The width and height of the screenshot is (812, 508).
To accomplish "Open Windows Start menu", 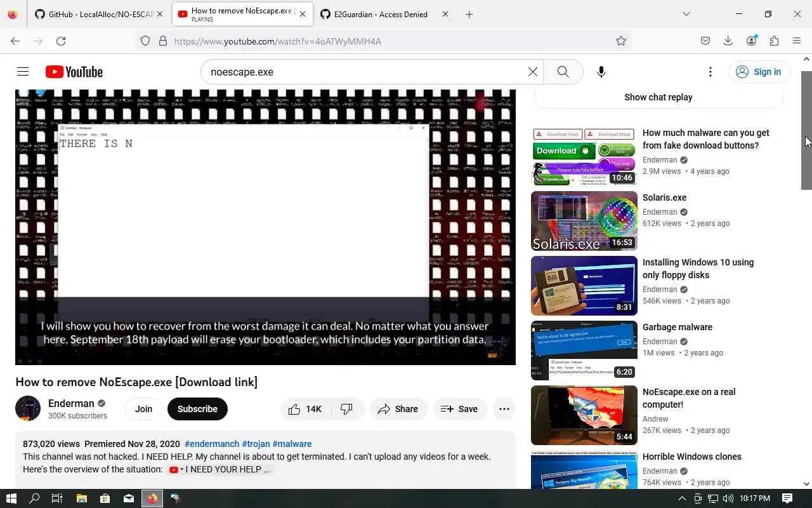I will (x=11, y=498).
